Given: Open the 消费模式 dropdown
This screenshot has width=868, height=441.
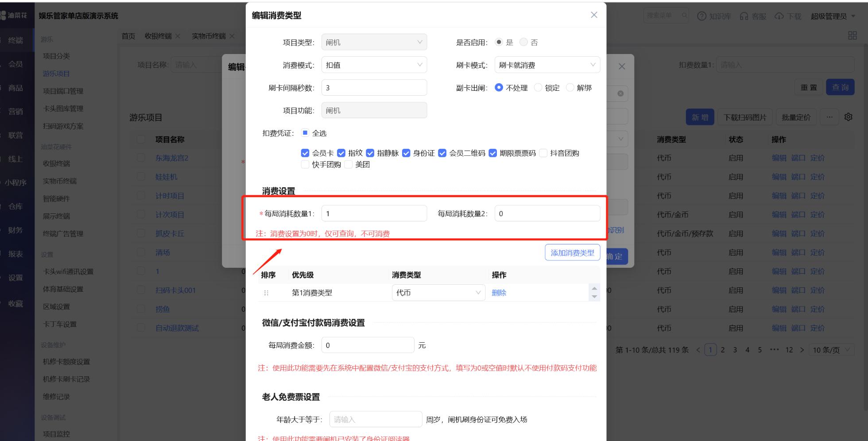Looking at the screenshot, I should (x=374, y=65).
